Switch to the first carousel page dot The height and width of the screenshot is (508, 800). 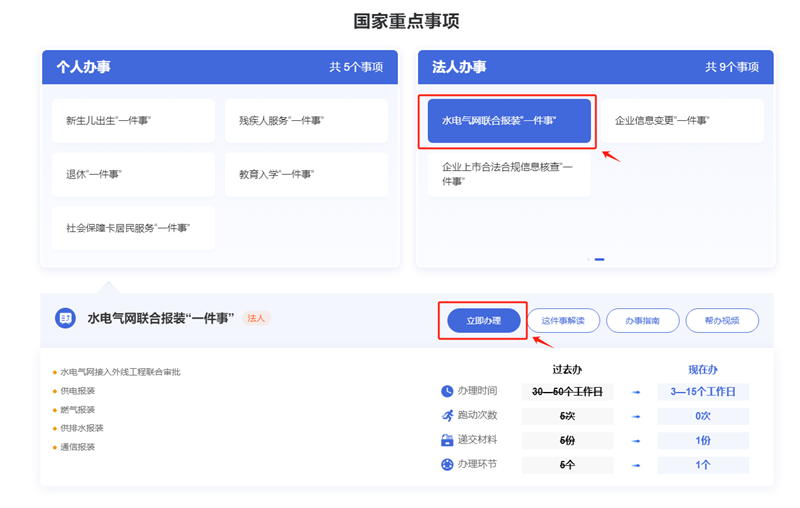coord(588,259)
